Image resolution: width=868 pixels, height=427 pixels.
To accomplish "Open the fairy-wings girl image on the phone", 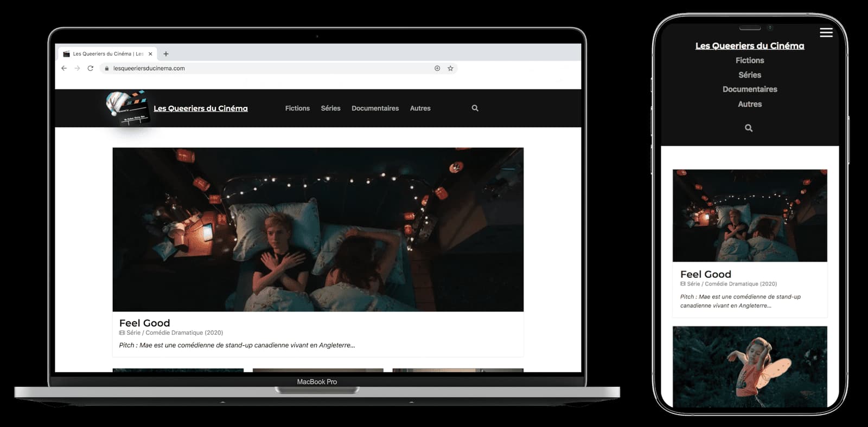I will (750, 367).
